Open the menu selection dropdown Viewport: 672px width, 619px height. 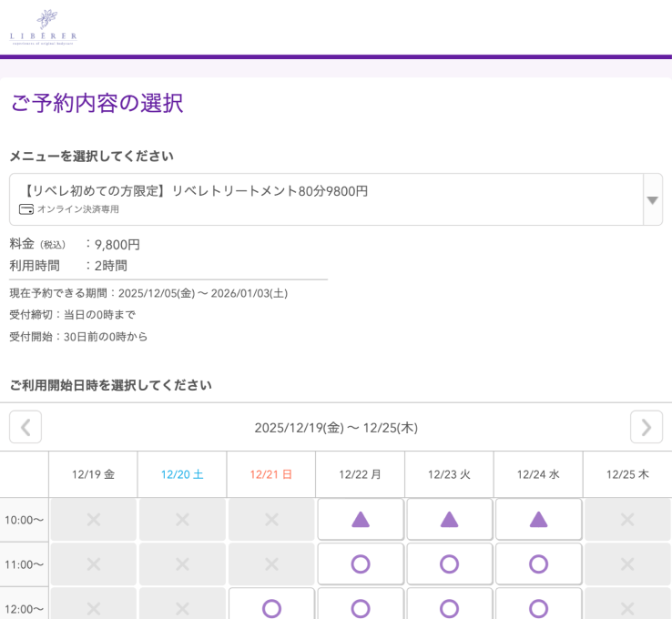click(326, 199)
